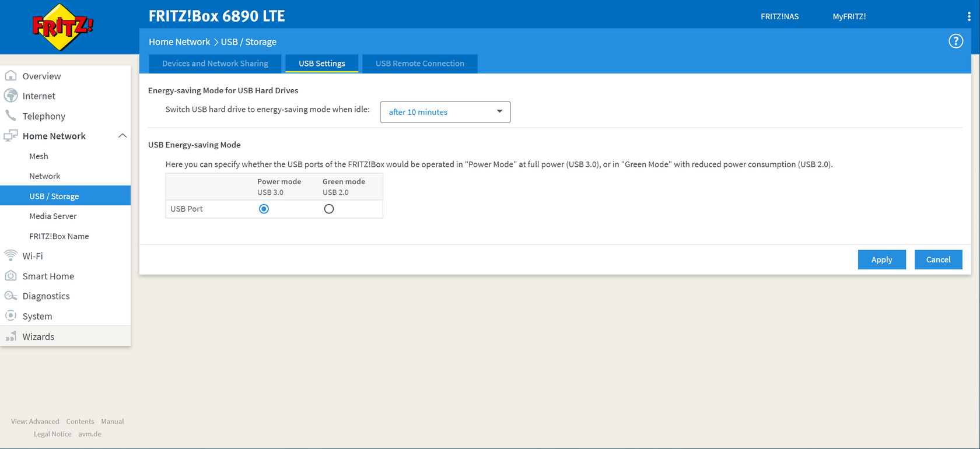This screenshot has width=980, height=449.
Task: Click the Internet globe icon
Action: click(10, 96)
